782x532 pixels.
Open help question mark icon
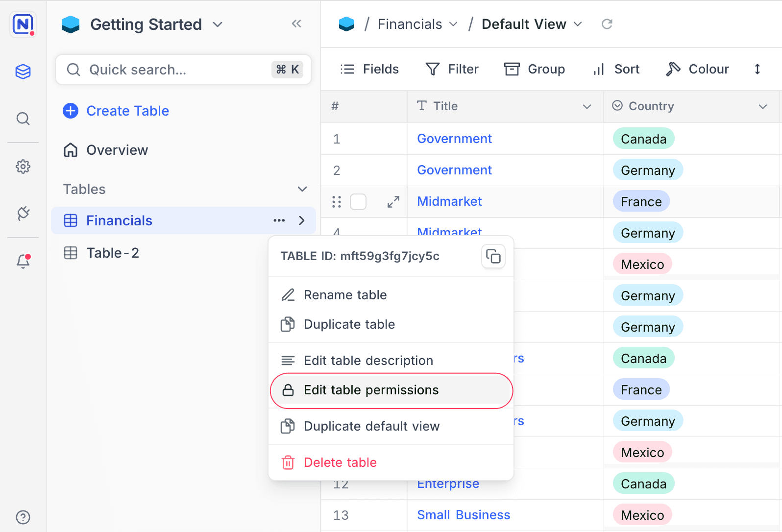click(x=23, y=517)
